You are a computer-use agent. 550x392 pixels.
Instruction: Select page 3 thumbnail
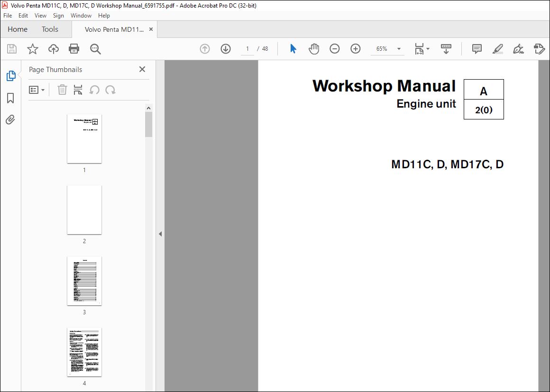click(84, 281)
